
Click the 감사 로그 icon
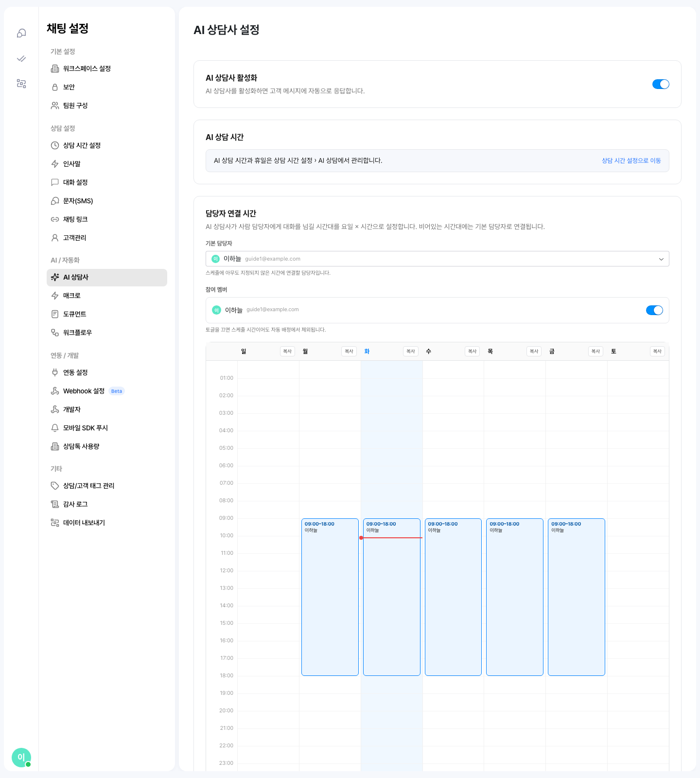55,504
